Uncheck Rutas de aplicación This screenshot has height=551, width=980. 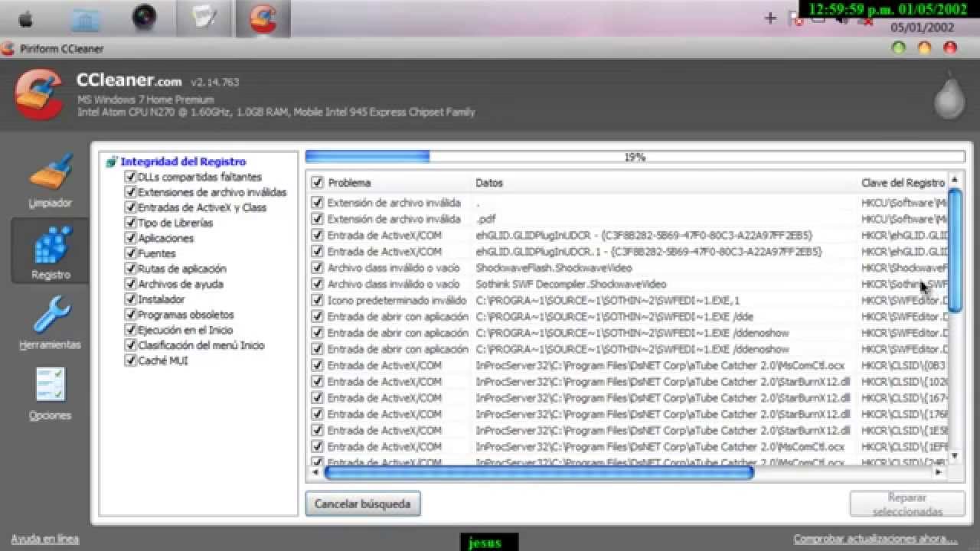(x=130, y=269)
